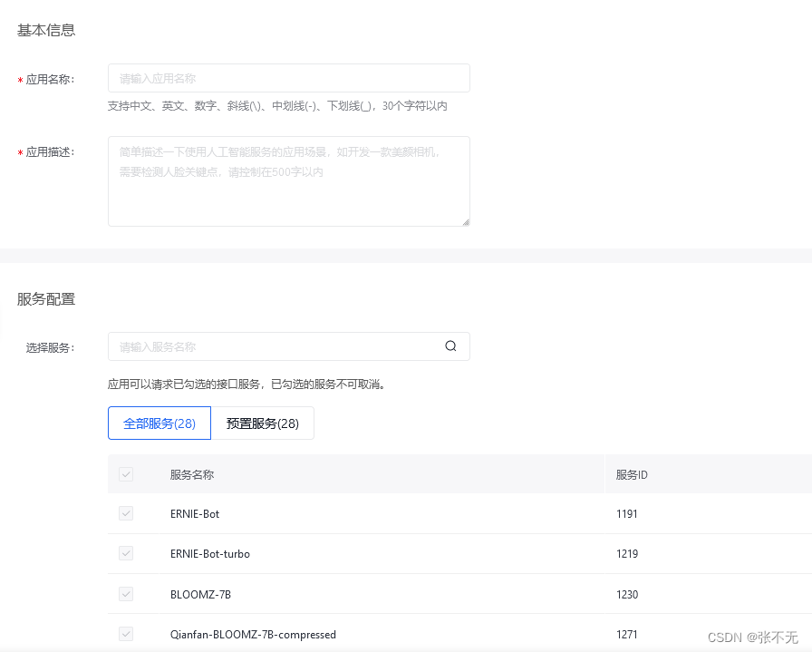Click service ID 1271
Viewport: 812px width, 652px height.
(x=626, y=635)
